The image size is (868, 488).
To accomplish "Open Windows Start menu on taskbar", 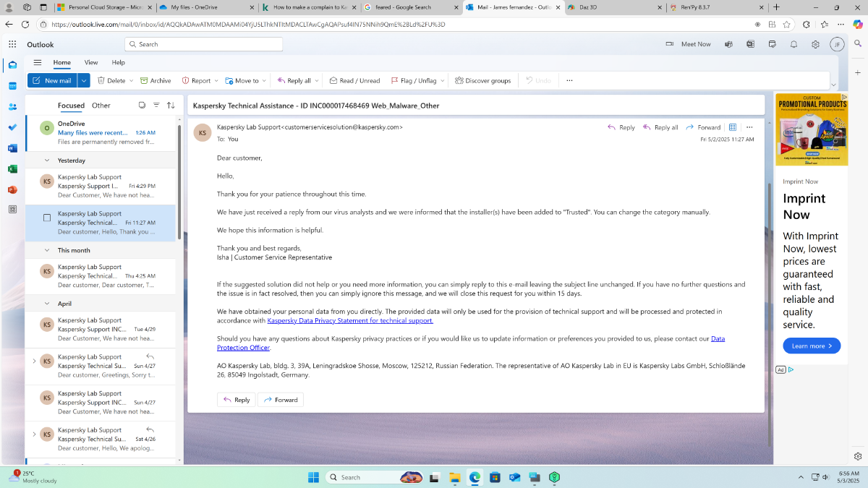I will pos(314,477).
